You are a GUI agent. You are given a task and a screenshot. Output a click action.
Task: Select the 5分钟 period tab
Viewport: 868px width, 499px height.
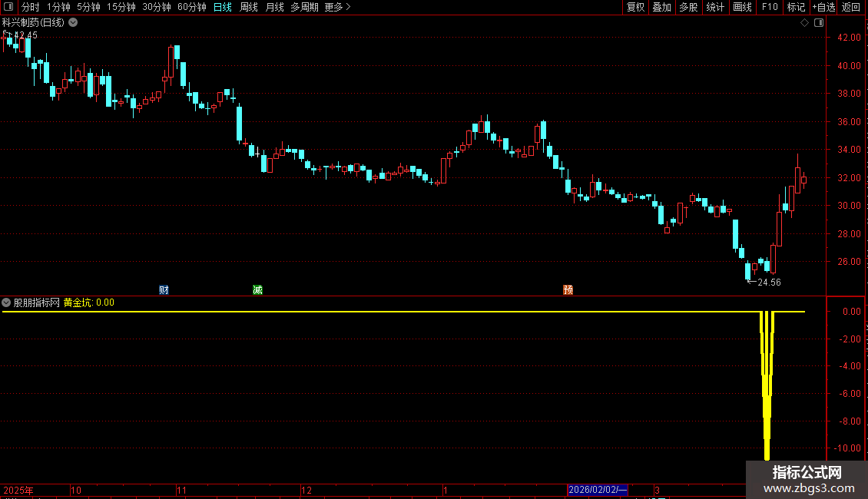(x=88, y=7)
